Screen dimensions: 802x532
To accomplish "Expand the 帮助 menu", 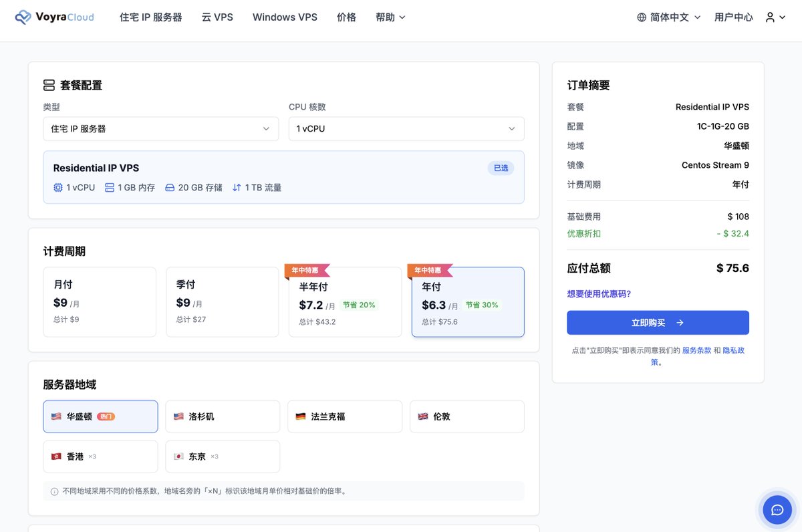I will [390, 17].
